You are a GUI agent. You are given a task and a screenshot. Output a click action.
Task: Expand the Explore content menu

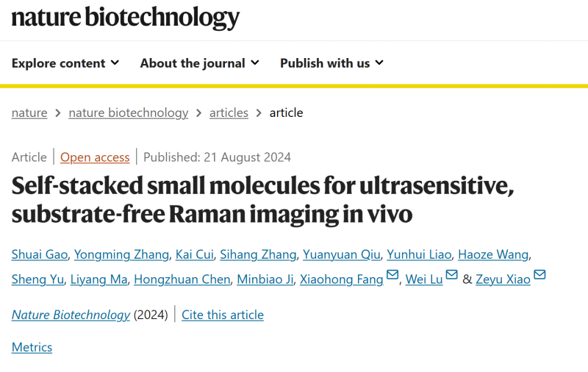(x=65, y=63)
